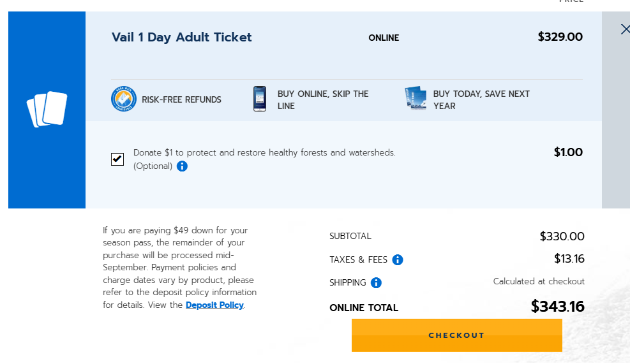Open the Deposit Policy link

click(x=214, y=305)
